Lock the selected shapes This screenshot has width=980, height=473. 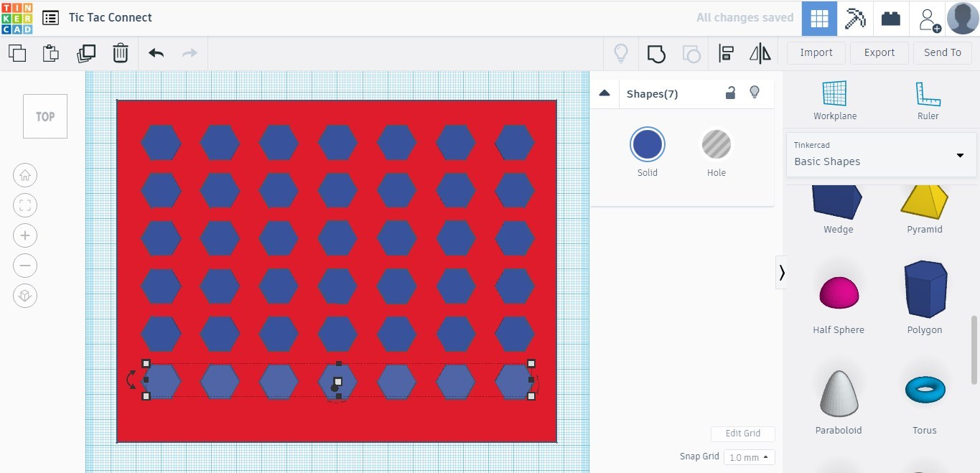[730, 93]
